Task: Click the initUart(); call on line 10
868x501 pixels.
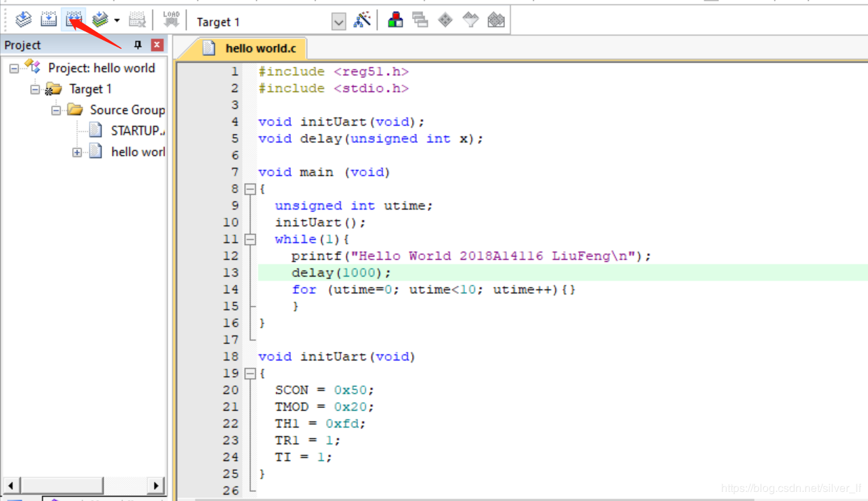Action: point(320,222)
